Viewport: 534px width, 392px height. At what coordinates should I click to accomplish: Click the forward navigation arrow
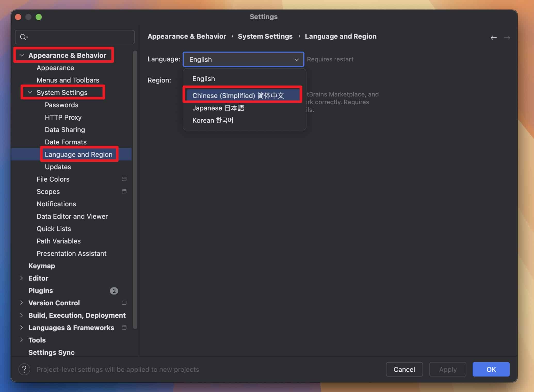coord(507,37)
